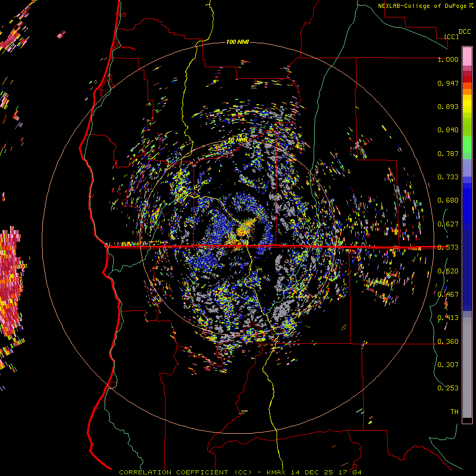Select the 0.627 scale value
This screenshot has height=476, width=476.
pos(448,224)
